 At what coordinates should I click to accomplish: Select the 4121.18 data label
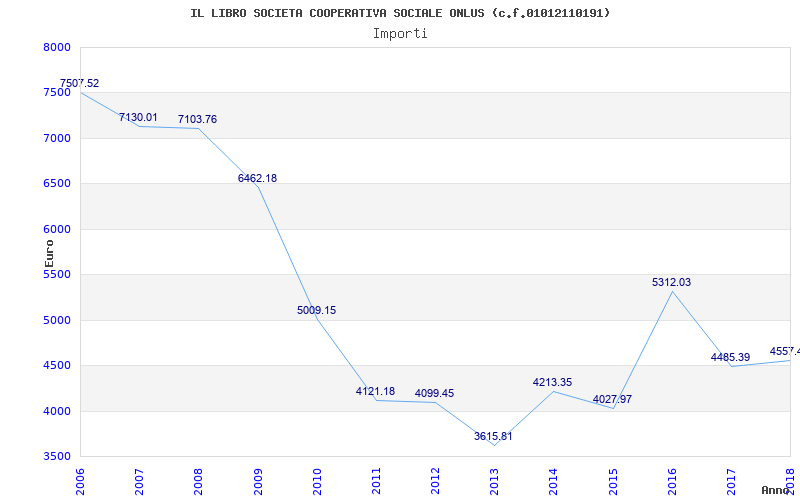(376, 391)
